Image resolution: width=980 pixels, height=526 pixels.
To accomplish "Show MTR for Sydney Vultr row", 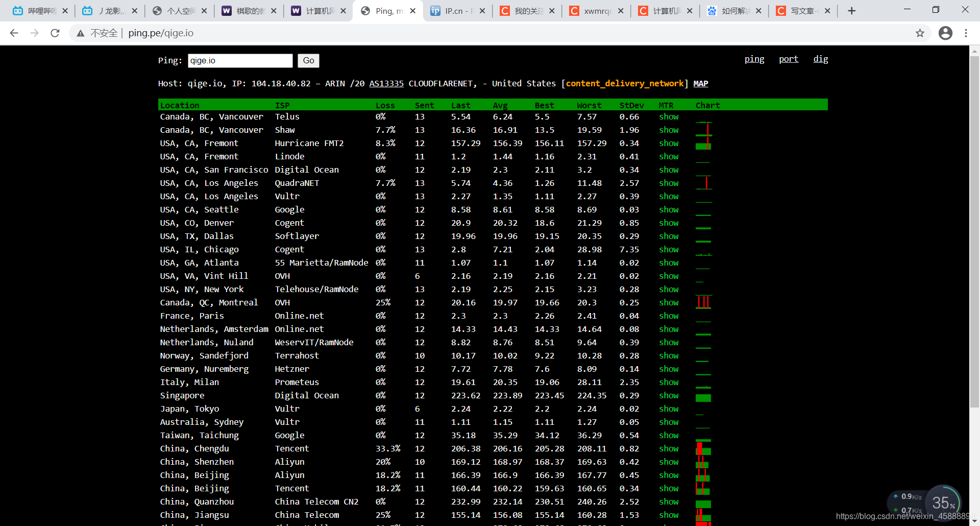I will 669,422.
